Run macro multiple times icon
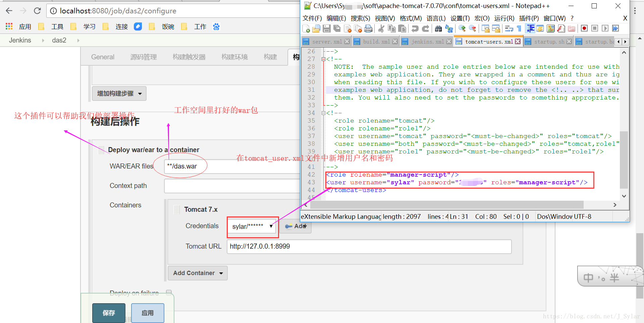644x323 pixels. 615,28
